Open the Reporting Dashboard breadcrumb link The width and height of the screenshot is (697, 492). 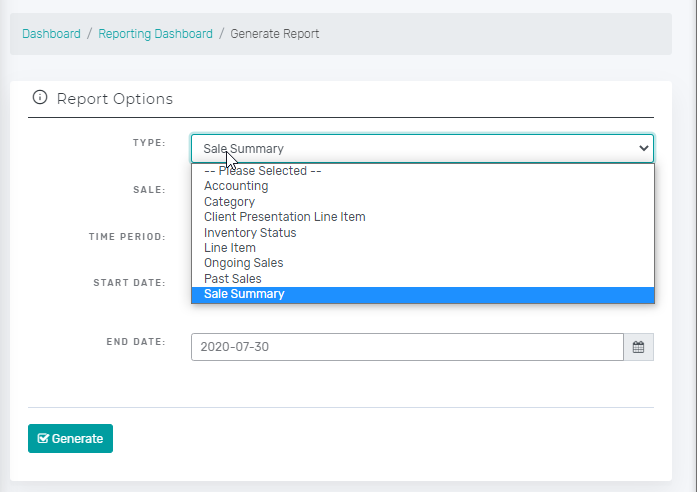(x=156, y=34)
